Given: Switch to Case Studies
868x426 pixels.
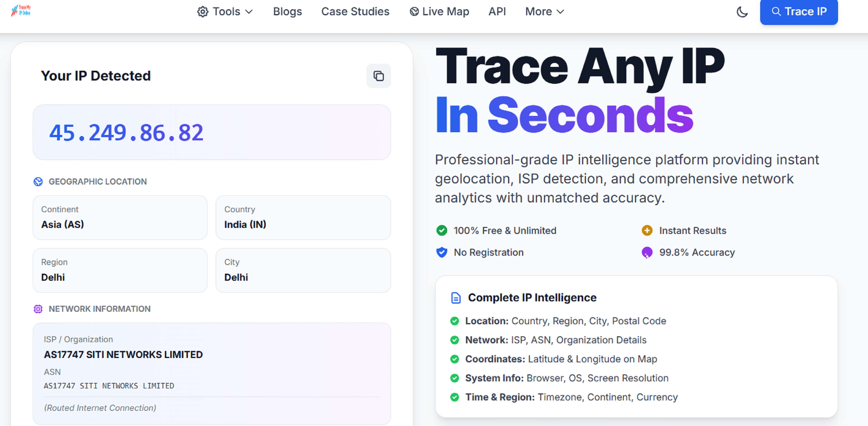Looking at the screenshot, I should point(355,12).
